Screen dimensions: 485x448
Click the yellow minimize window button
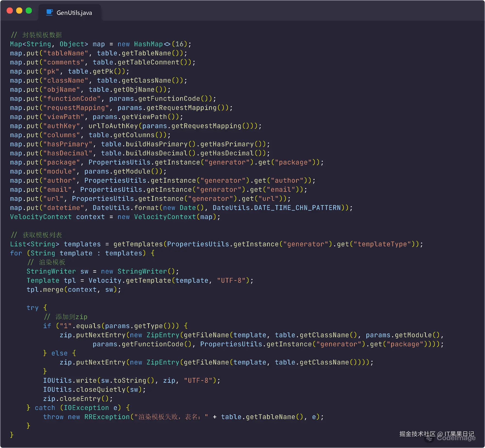click(x=19, y=11)
